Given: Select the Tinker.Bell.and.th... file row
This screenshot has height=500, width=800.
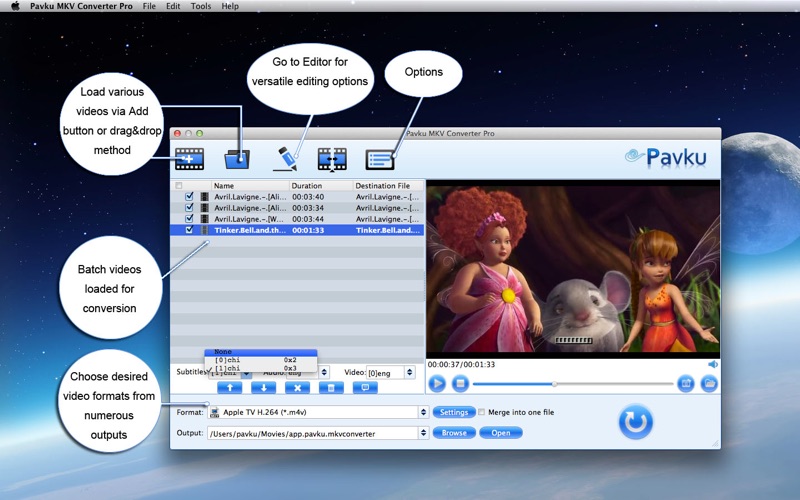Looking at the screenshot, I should [x=297, y=230].
